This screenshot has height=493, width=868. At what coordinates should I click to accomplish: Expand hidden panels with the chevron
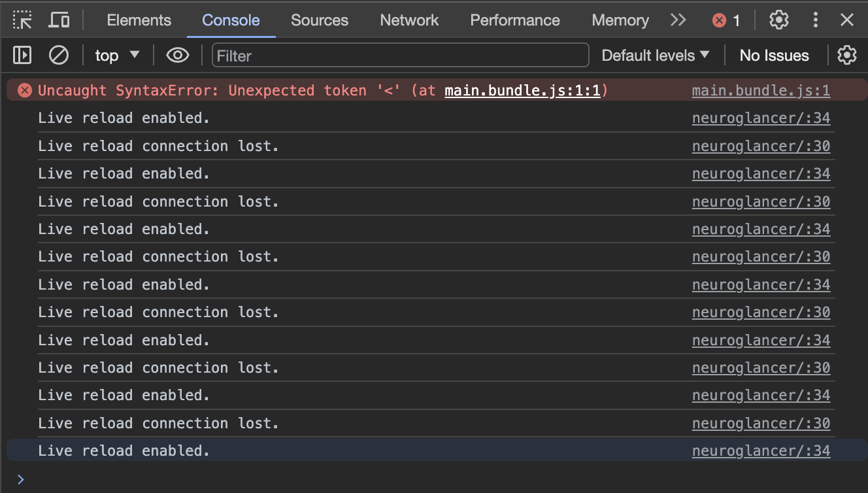[678, 20]
